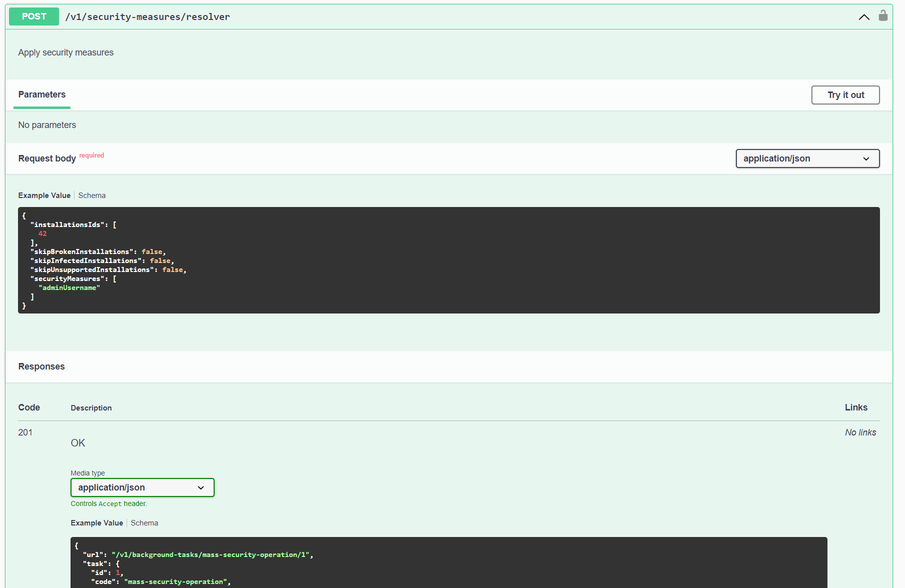Select Example Value for the request body
Screen dimensions: 905x588
(x=44, y=195)
